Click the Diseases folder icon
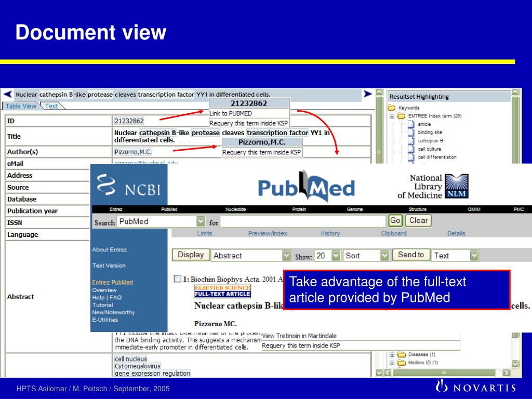Image resolution: width=532 pixels, height=399 pixels. click(402, 354)
